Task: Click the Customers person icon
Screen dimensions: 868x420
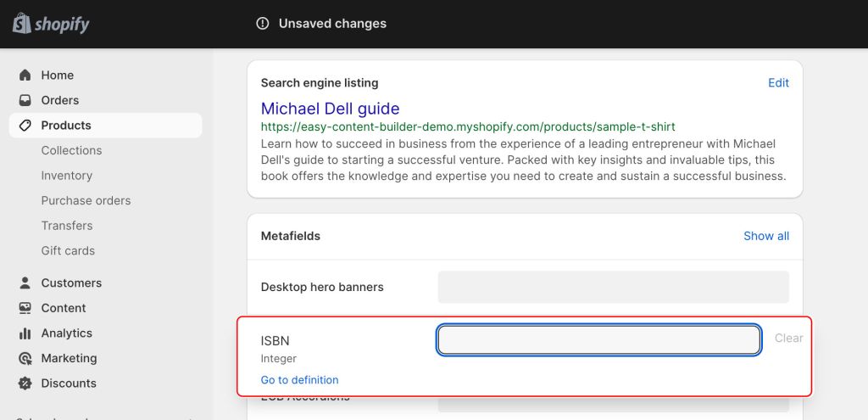Action: [25, 283]
